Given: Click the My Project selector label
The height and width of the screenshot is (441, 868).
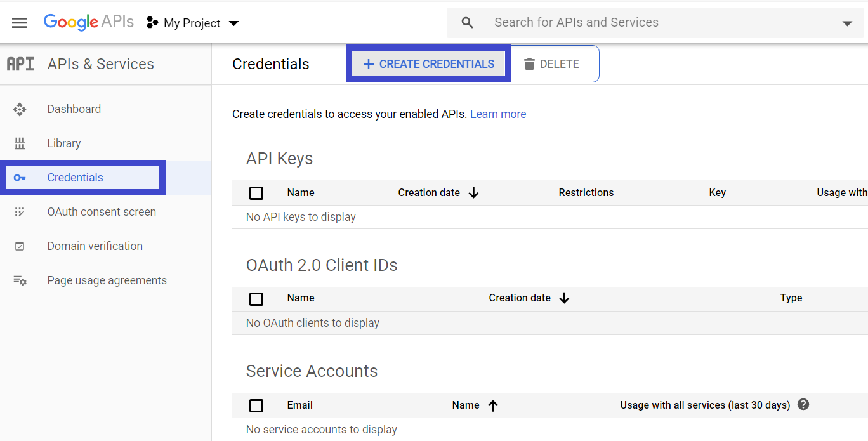Looking at the screenshot, I should [192, 23].
